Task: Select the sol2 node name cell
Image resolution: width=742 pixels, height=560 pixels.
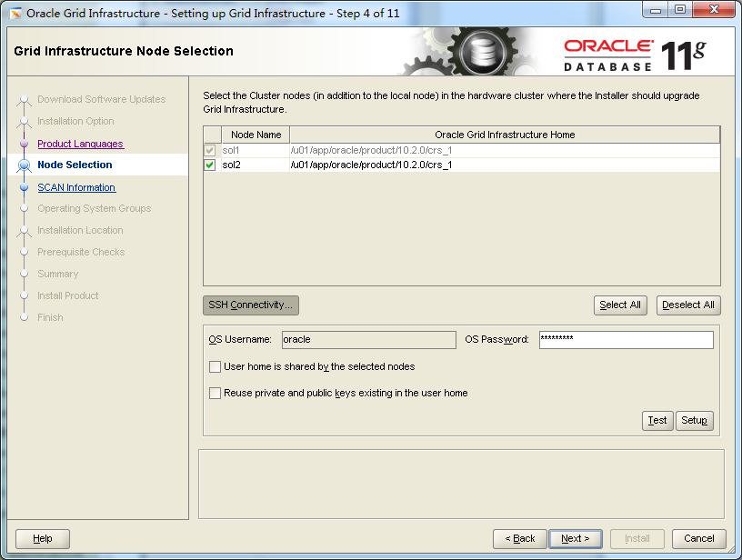Action: [x=256, y=165]
